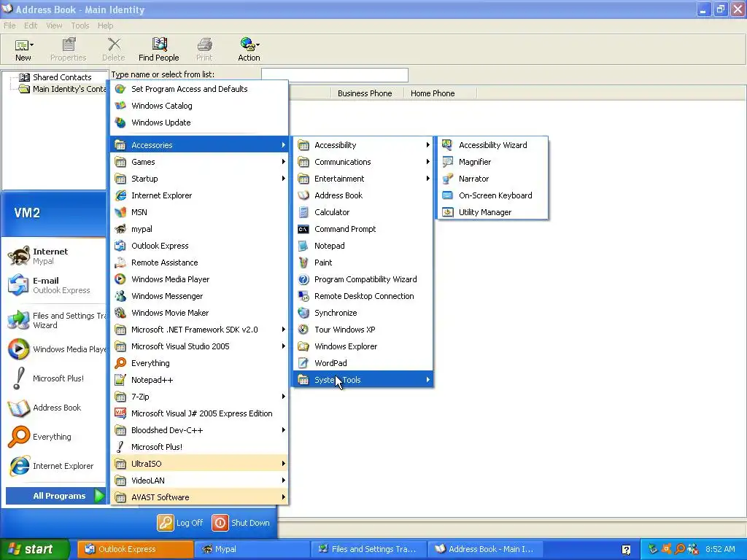Open Outlook Express in All Programs list

click(x=200, y=246)
